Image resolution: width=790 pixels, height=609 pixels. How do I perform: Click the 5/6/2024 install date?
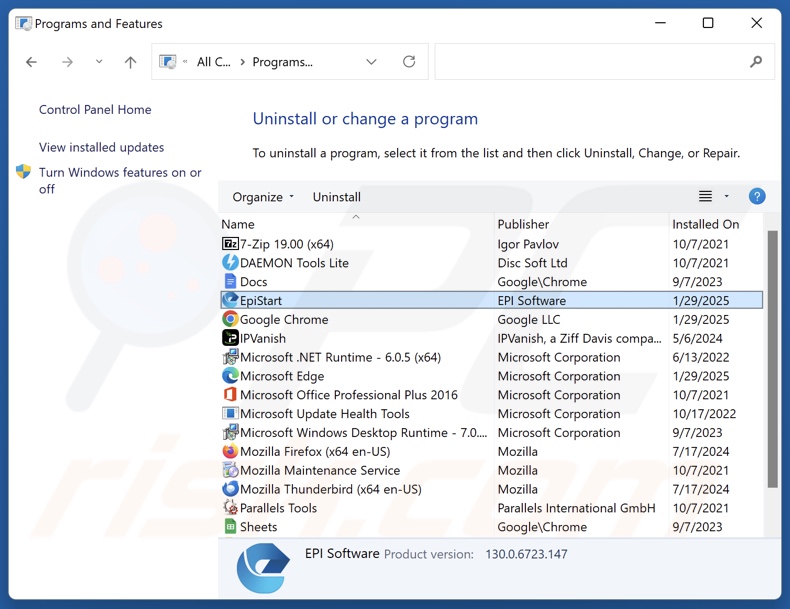pyautogui.click(x=697, y=338)
